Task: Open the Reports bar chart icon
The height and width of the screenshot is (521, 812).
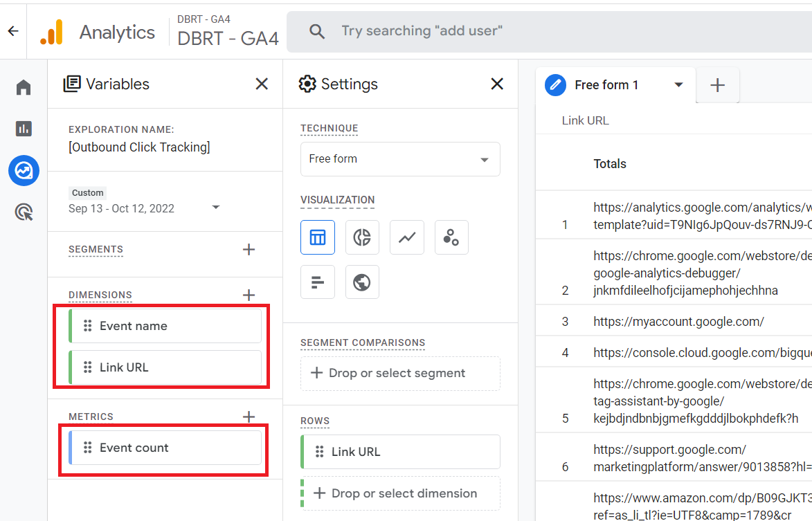Action: 24,128
